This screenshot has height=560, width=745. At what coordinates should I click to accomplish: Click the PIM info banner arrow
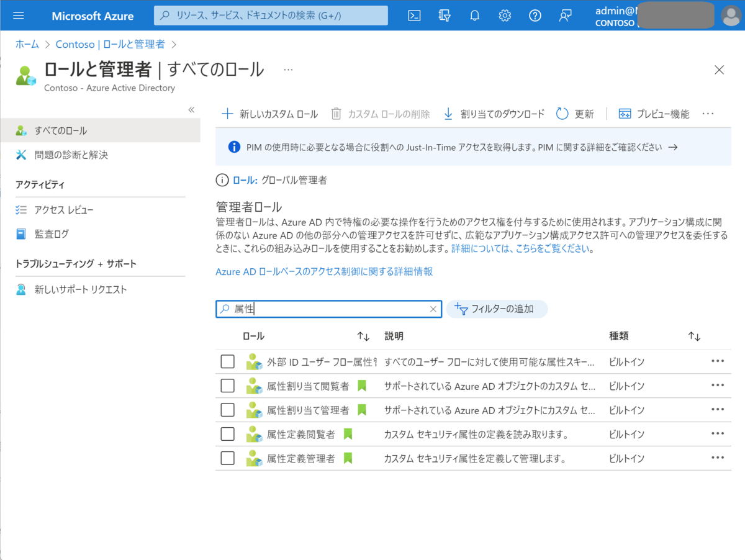point(672,147)
